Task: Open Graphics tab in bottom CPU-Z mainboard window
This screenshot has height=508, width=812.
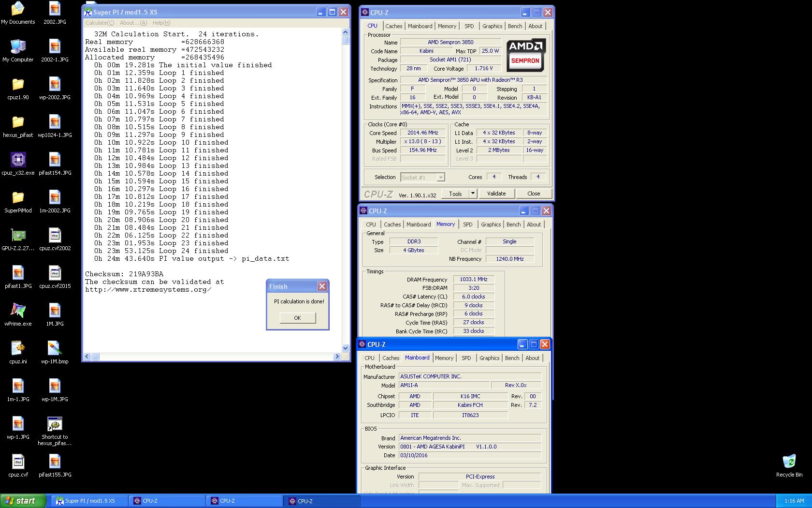Action: [489, 358]
